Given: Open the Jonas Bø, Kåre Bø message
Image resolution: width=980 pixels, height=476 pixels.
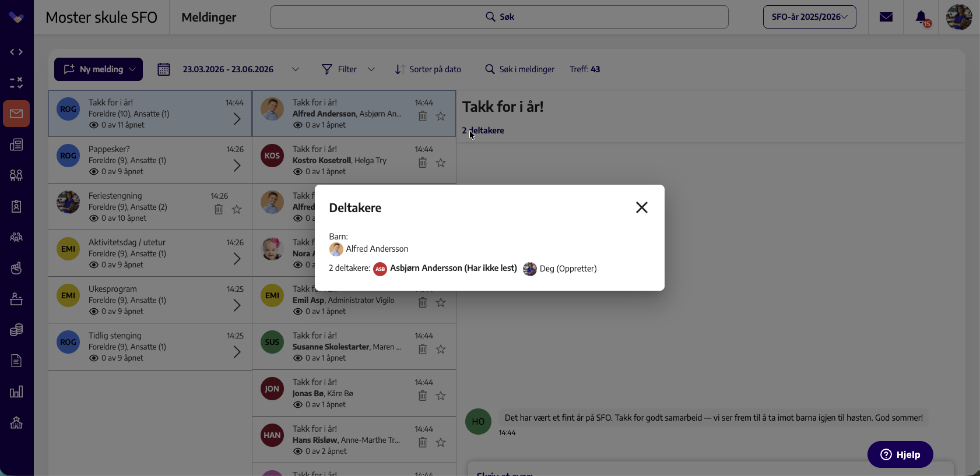Looking at the screenshot, I should (x=354, y=393).
